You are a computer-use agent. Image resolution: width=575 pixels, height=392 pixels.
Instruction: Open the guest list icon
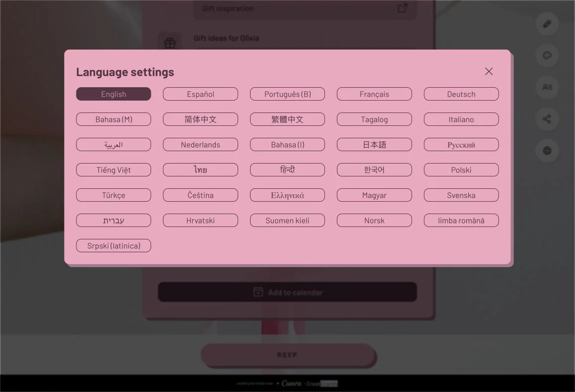(x=547, y=87)
